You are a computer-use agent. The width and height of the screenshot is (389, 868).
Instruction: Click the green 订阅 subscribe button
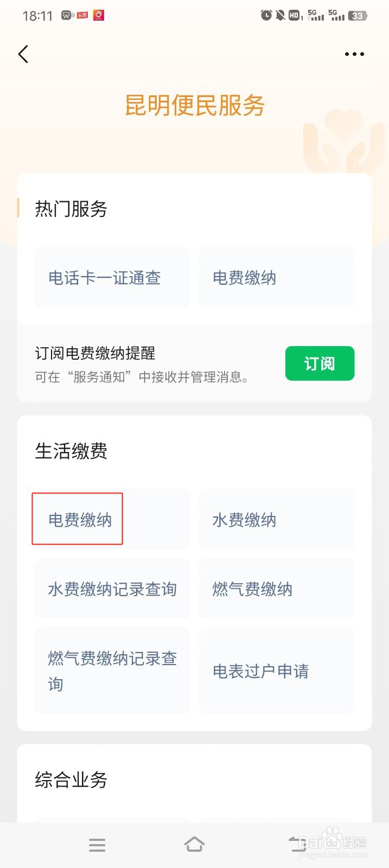pos(320,363)
